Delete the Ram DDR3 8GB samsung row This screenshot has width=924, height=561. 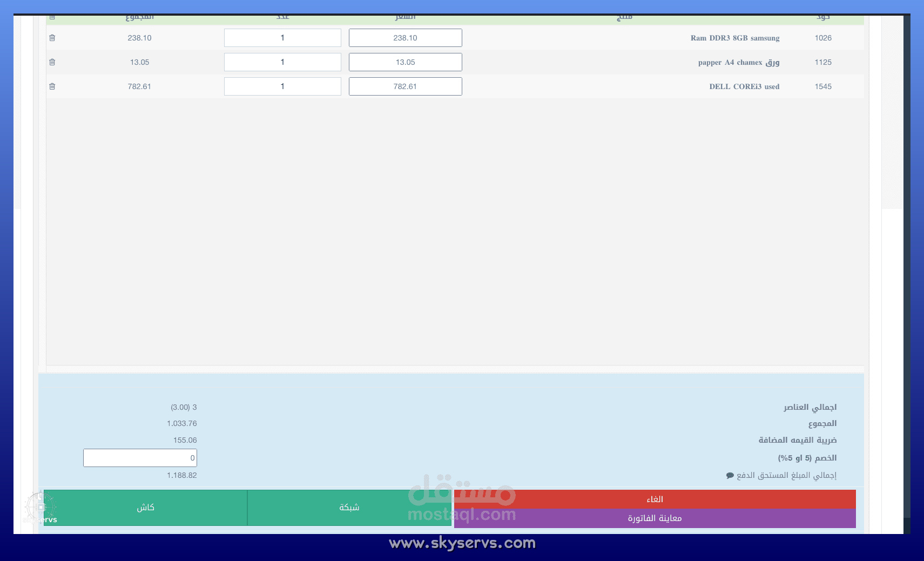pyautogui.click(x=52, y=38)
